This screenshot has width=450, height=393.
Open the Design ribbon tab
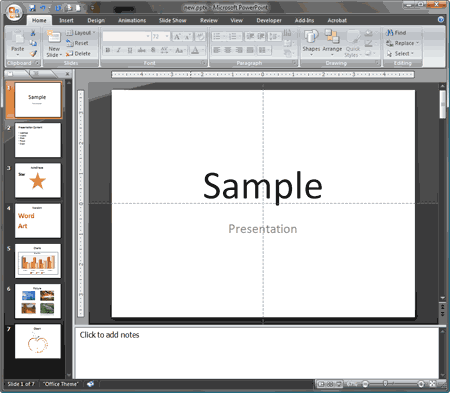coord(96,20)
